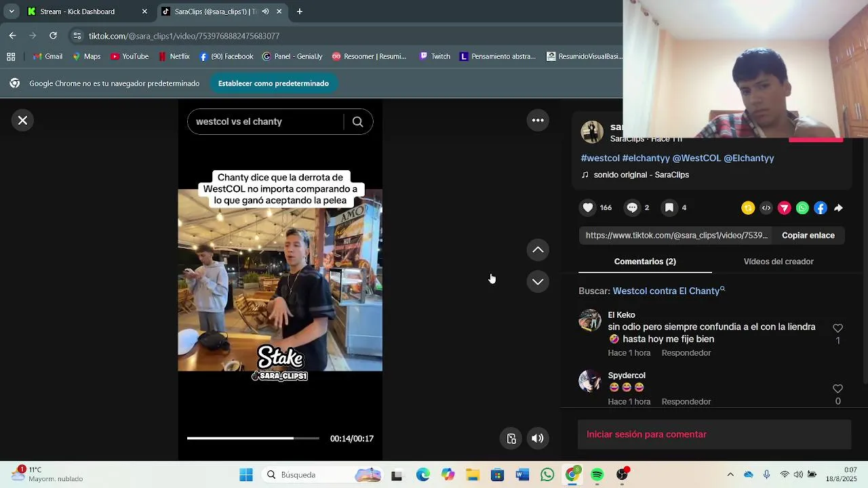
Task: Open the #westcol hashtag
Action: (600, 158)
